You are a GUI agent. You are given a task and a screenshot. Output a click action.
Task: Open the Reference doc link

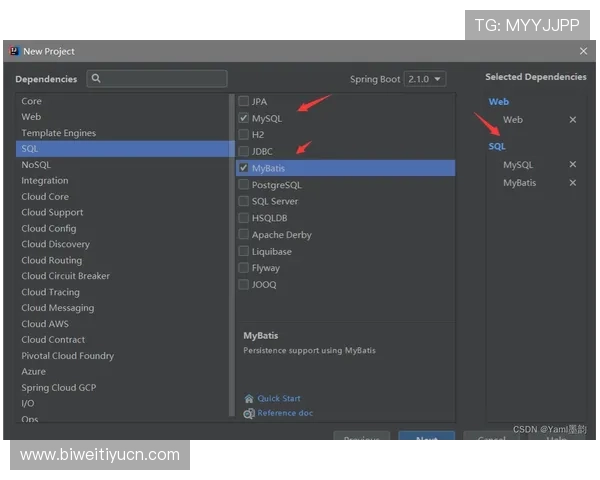coord(285,413)
